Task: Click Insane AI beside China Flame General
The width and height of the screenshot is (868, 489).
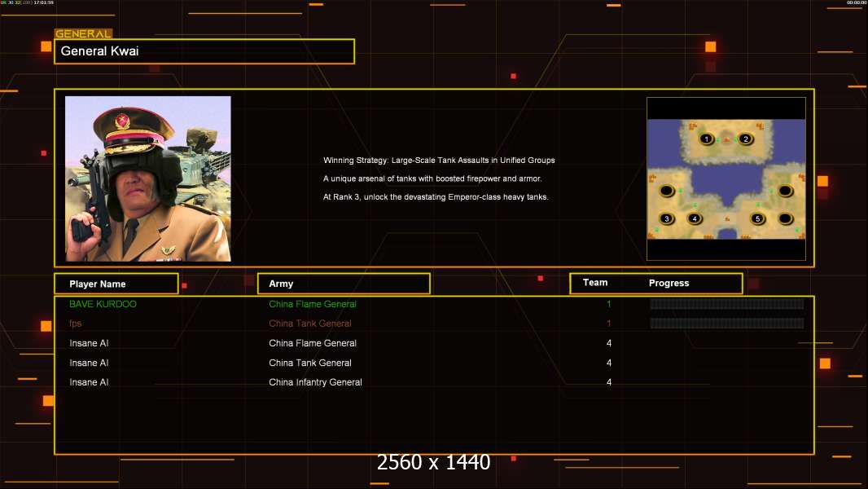Action: pyautogui.click(x=89, y=343)
